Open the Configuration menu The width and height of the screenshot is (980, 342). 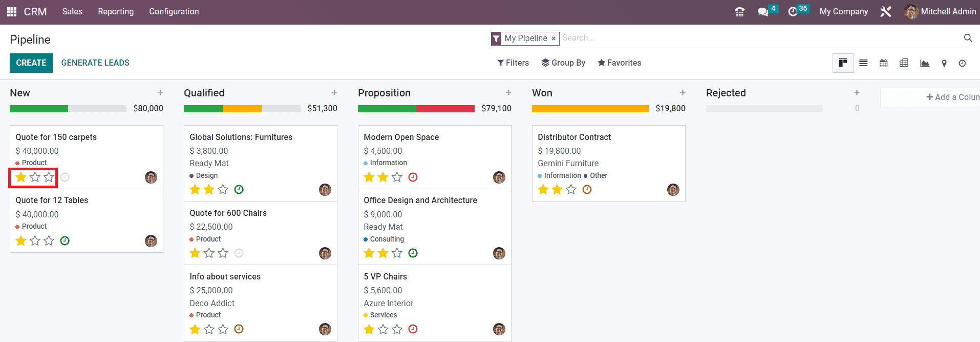coord(174,11)
